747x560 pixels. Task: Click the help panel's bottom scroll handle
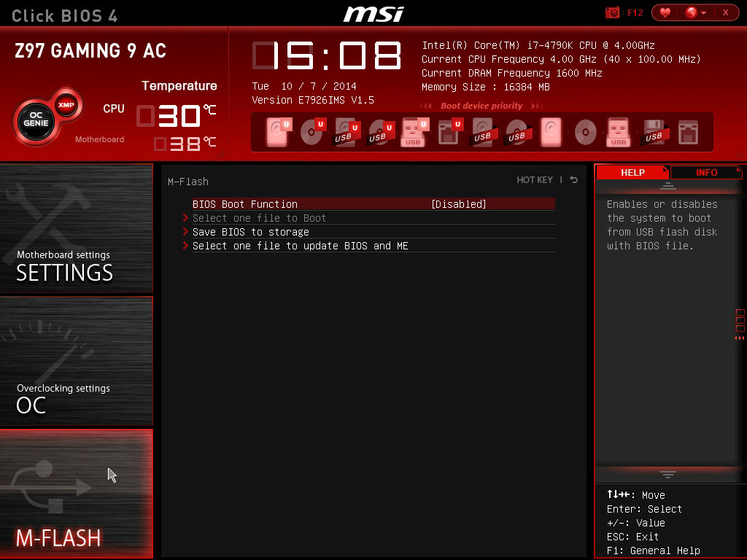(667, 474)
